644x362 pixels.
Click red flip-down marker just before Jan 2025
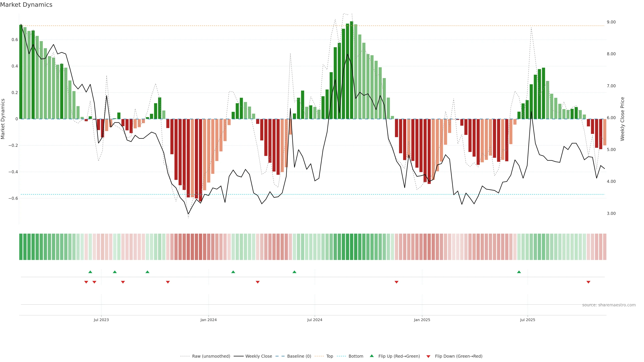click(x=396, y=282)
